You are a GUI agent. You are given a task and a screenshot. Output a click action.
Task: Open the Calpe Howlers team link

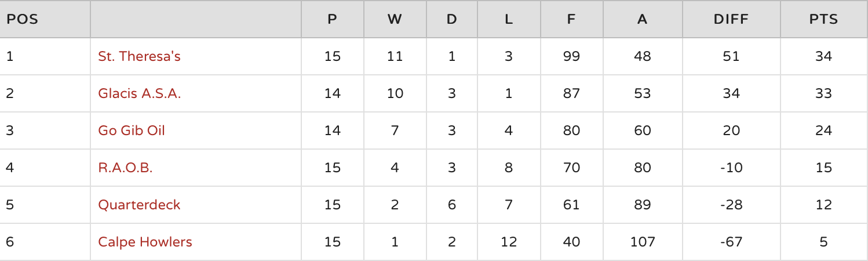click(x=145, y=242)
